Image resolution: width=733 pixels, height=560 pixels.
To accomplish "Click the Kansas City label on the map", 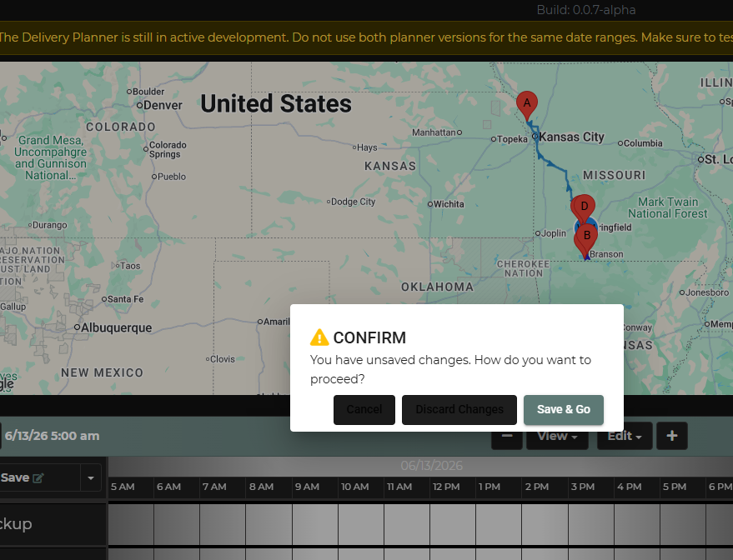I will pyautogui.click(x=571, y=137).
